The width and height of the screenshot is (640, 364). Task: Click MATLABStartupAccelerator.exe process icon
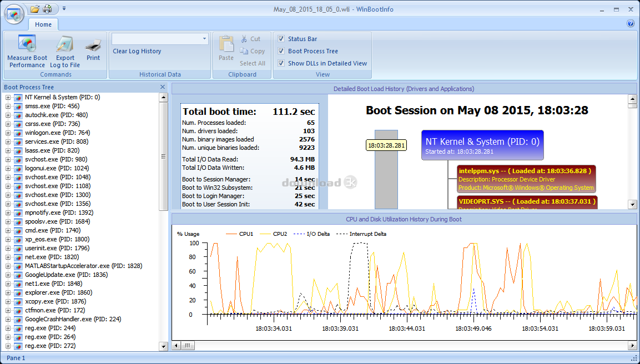[18, 266]
